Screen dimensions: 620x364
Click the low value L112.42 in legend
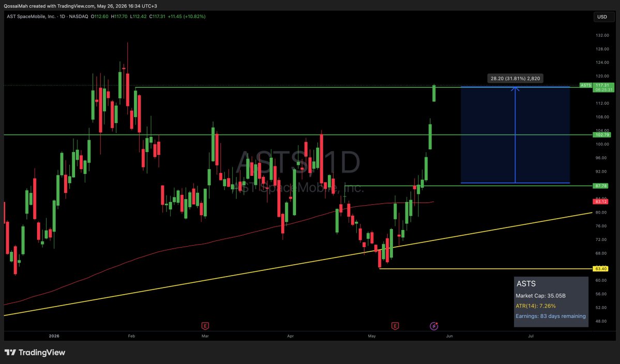138,17
